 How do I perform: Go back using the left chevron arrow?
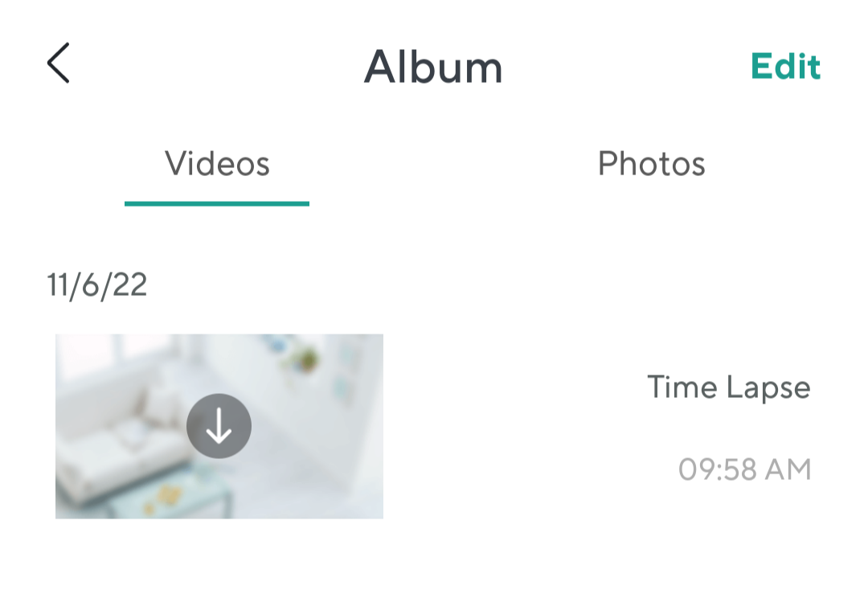pyautogui.click(x=58, y=63)
